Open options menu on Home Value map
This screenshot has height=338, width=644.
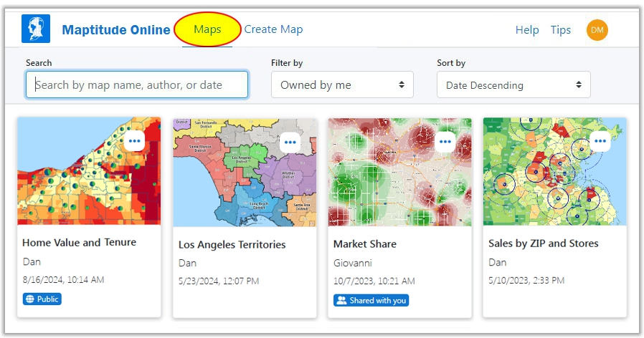point(134,141)
